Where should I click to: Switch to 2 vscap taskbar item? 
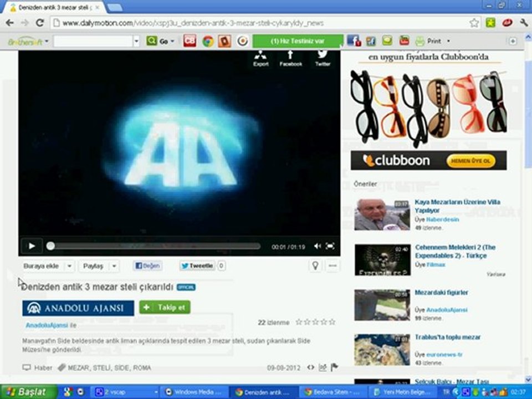(x=126, y=392)
